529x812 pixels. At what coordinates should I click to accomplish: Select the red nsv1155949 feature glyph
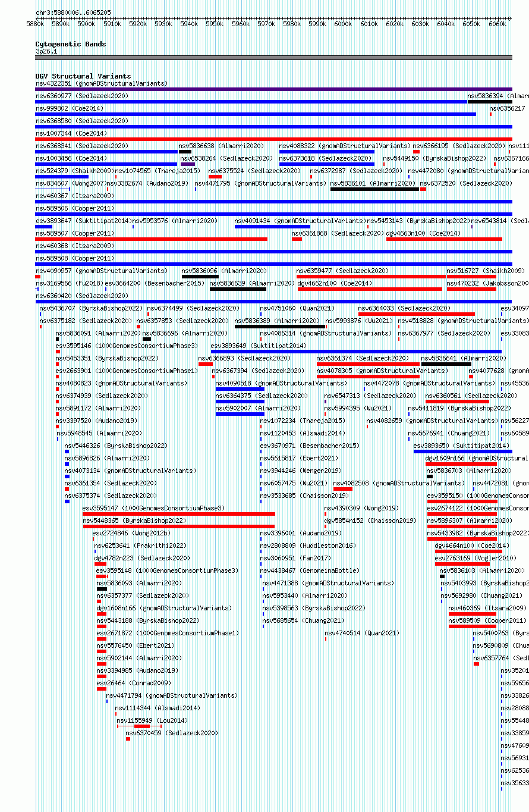point(139,726)
